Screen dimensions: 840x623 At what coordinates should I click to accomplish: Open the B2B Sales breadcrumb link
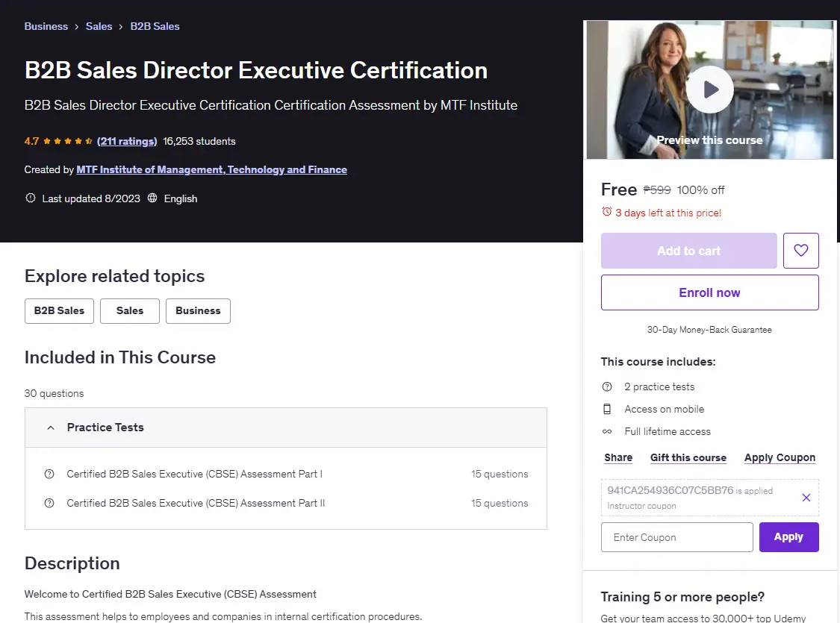[155, 26]
